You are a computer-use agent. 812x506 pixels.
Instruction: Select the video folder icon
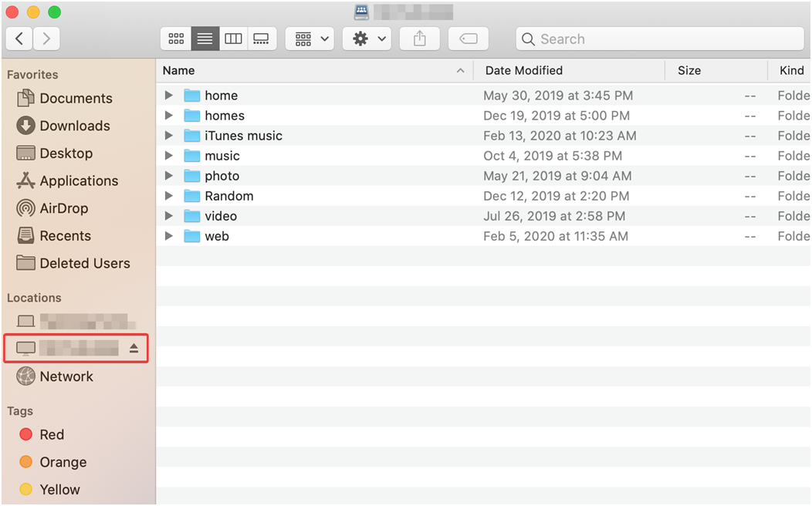point(192,216)
